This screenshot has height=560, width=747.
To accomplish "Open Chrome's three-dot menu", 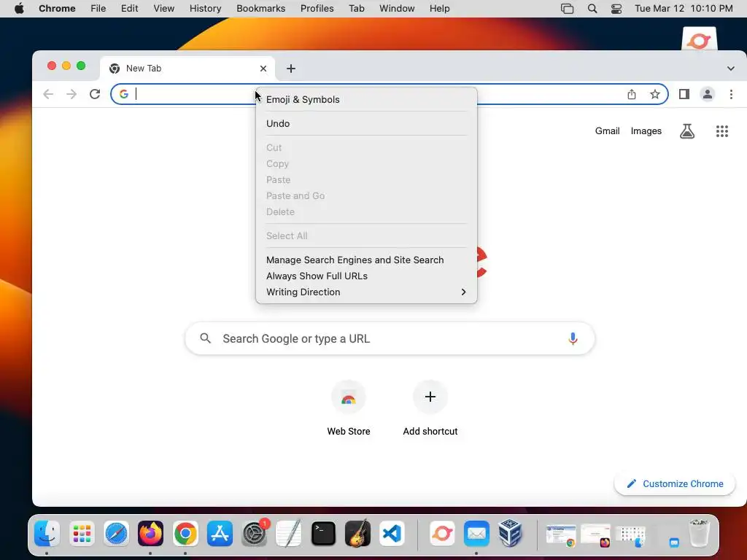I will 731,94.
